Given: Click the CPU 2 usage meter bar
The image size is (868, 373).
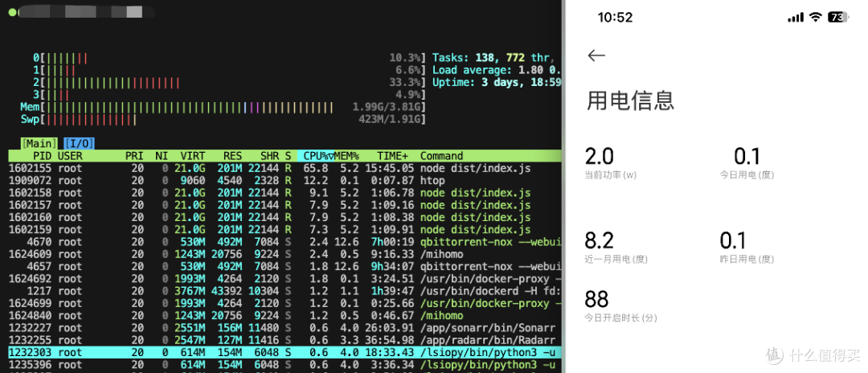Looking at the screenshot, I should 230,82.
